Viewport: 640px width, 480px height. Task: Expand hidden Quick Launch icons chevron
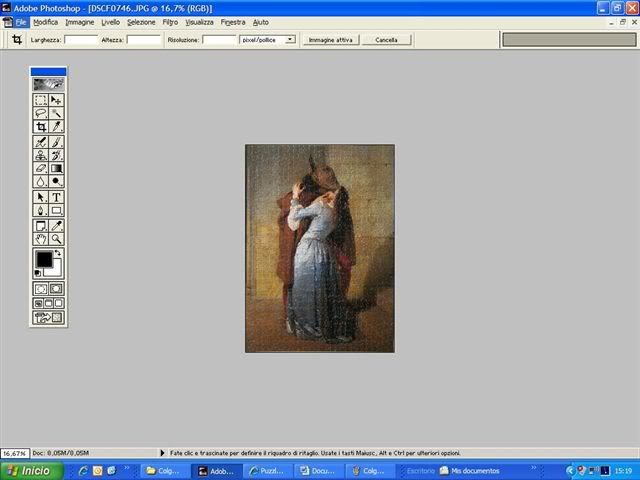127,468
